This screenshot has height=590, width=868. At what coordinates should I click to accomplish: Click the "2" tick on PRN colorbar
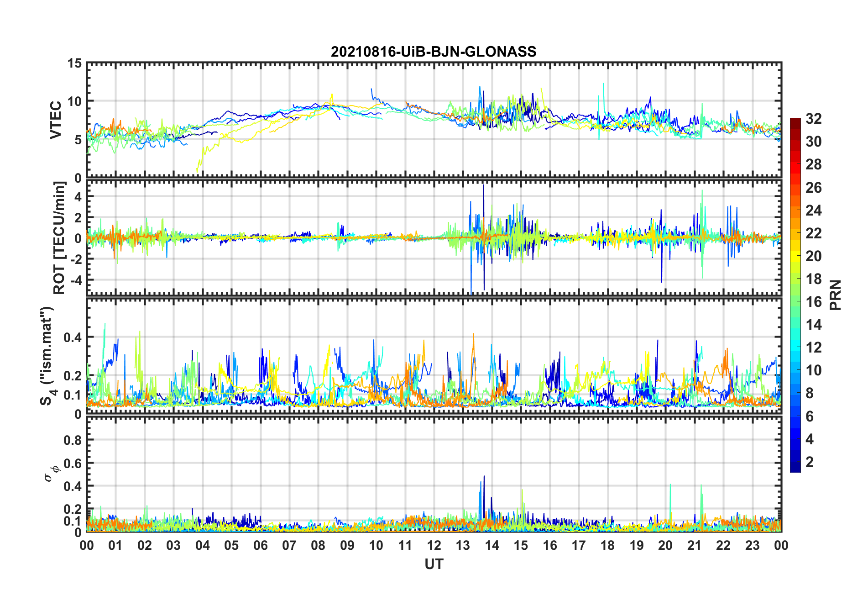[810, 462]
